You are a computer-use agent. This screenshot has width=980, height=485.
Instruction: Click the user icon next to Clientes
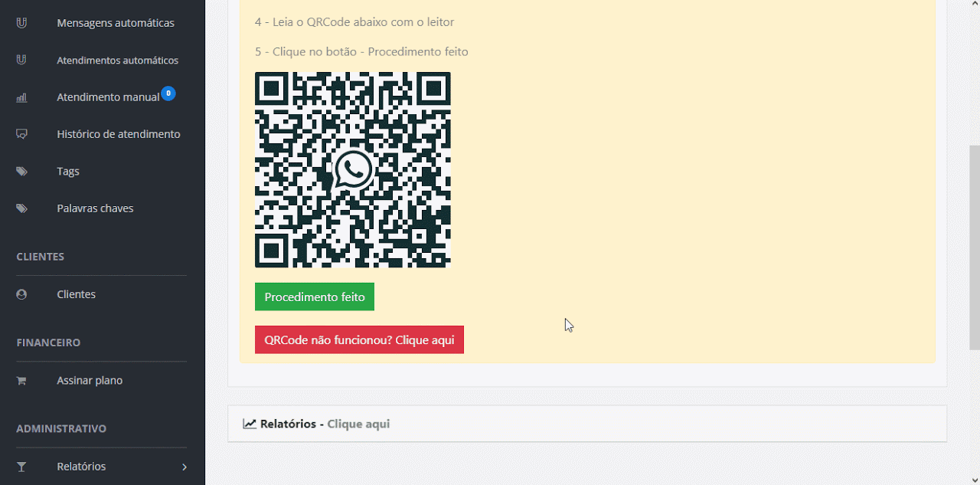pos(21,294)
